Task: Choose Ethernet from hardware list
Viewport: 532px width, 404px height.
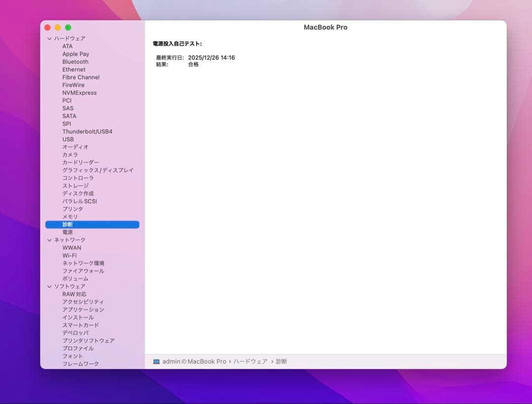Action: 73,69
